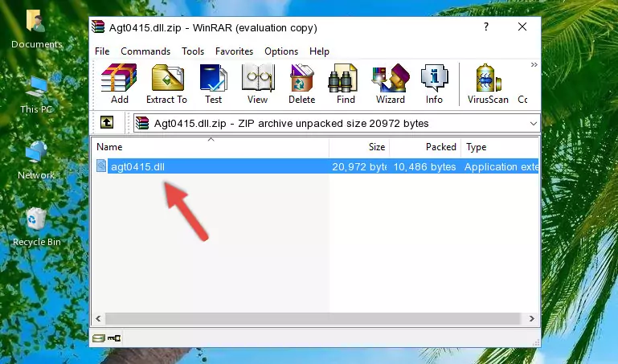The width and height of the screenshot is (618, 364).
Task: Click the 10,486 bytes packed value
Action: point(424,166)
